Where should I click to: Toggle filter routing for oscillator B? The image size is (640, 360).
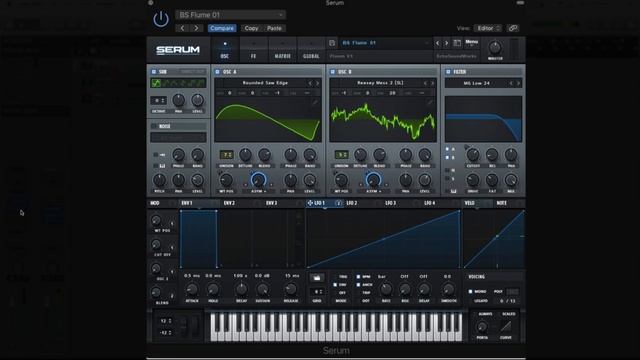[x=447, y=157]
